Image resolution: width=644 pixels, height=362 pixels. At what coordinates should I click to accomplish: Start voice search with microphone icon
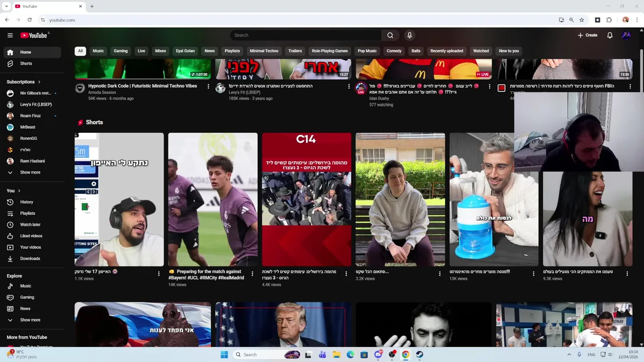410,35
